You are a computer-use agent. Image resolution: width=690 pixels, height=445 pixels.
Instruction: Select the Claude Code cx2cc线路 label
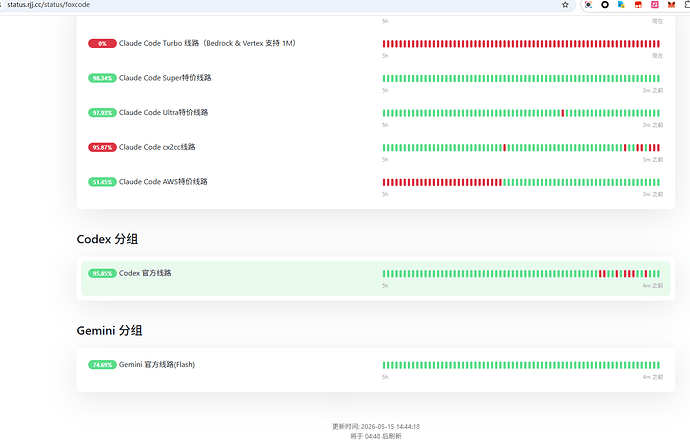tap(157, 147)
